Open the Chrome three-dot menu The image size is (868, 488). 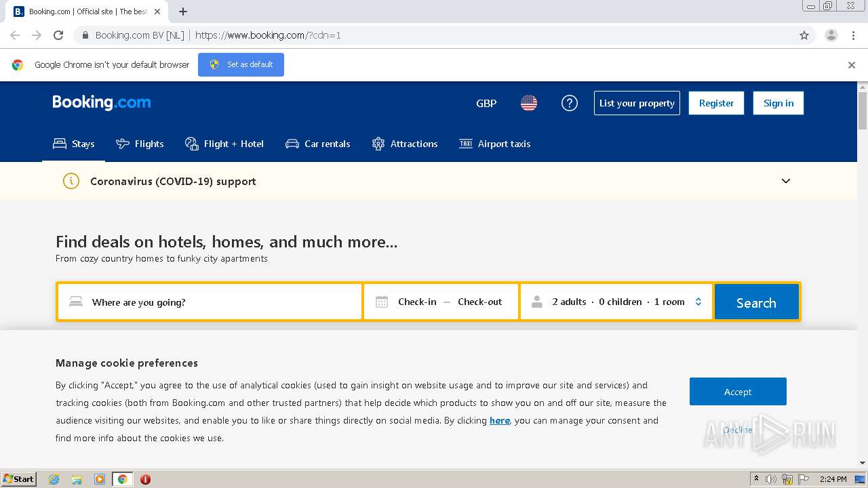tap(853, 35)
